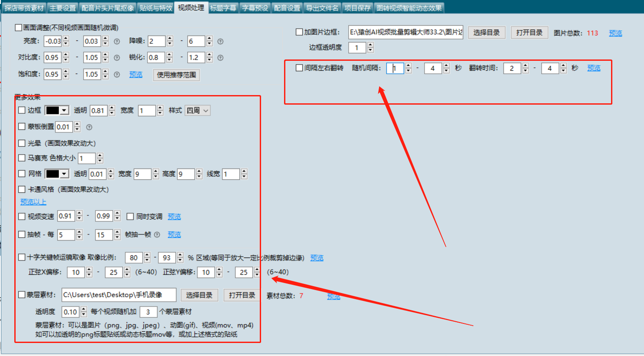Toggle 蒙板倒置 checkbox
Screen dimensions: 644x356
click(x=22, y=126)
